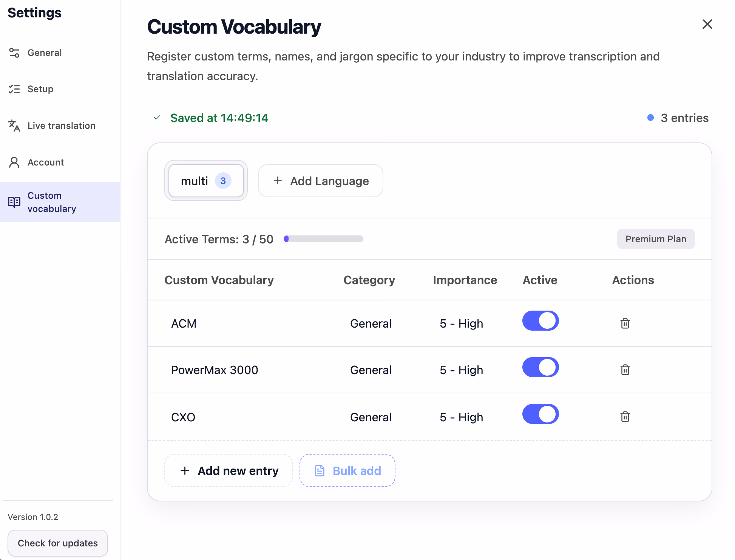Click the Premium Plan badge

tap(656, 239)
